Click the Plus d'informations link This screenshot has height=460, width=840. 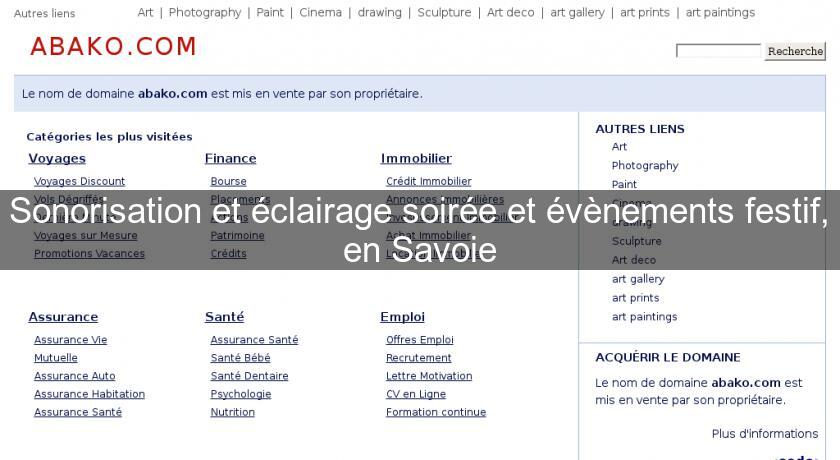(764, 434)
